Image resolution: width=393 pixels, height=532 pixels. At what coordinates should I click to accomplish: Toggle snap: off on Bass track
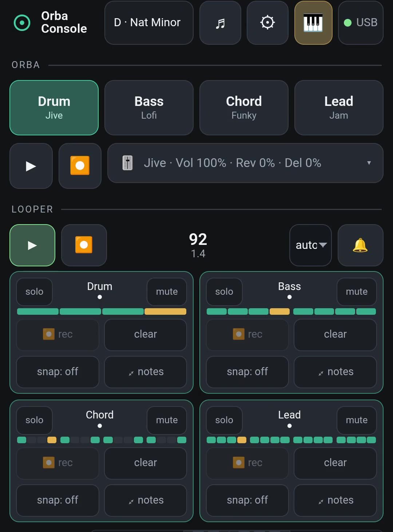point(247,372)
